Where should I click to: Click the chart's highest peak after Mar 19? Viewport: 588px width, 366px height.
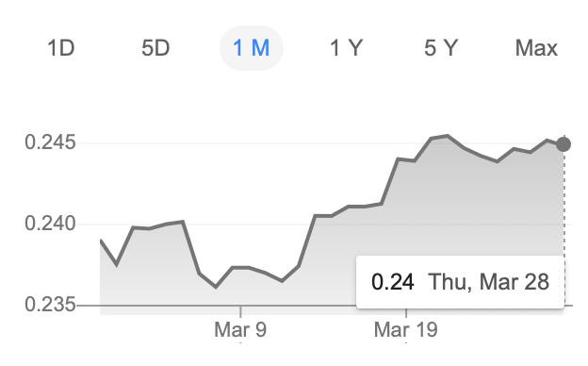(448, 136)
